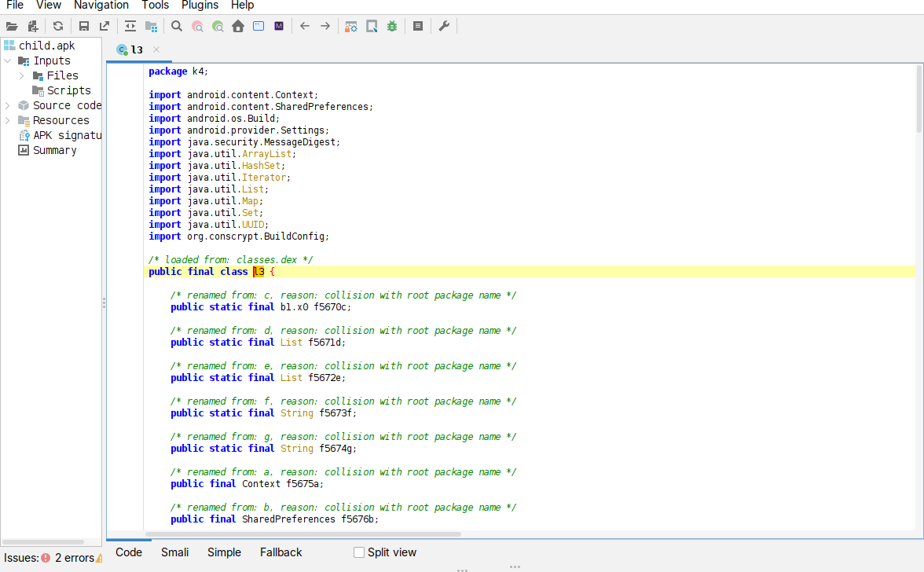924x572 pixels.
Task: Click the editor's vertical scrollbar thumb
Action: pos(918,98)
